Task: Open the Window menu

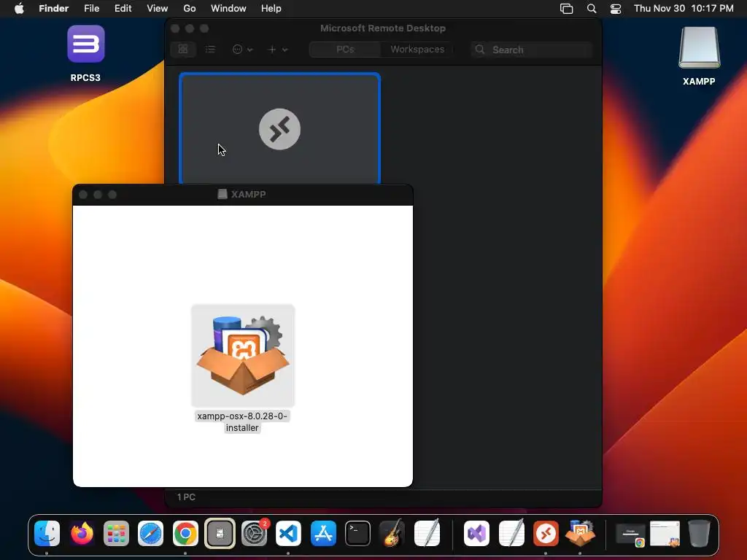Action: point(228,9)
